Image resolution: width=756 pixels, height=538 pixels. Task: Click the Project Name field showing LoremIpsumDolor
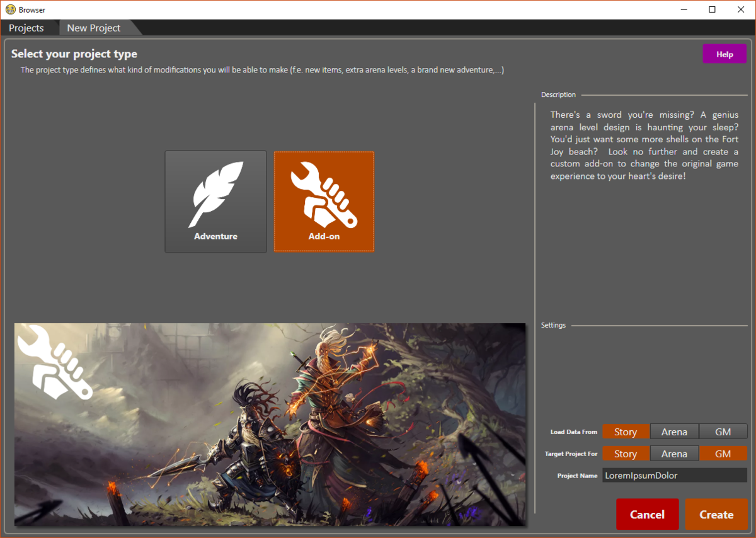point(674,475)
